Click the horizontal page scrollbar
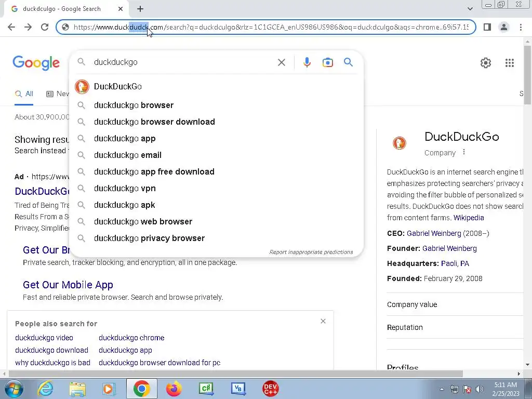Viewport: 532px width, 399px height. pos(235,374)
